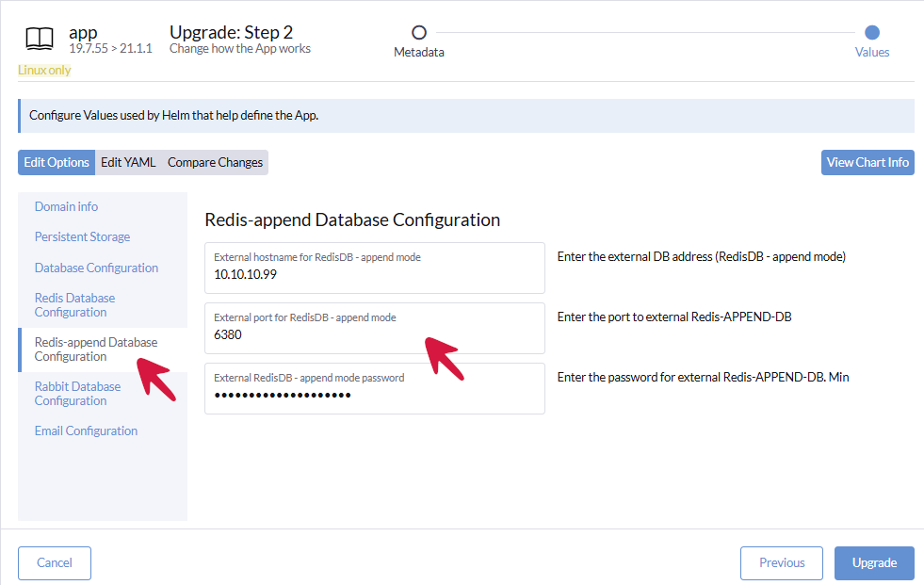Screen dimensions: 924x585
Task: Go back with the Previous button
Action: 781,562
